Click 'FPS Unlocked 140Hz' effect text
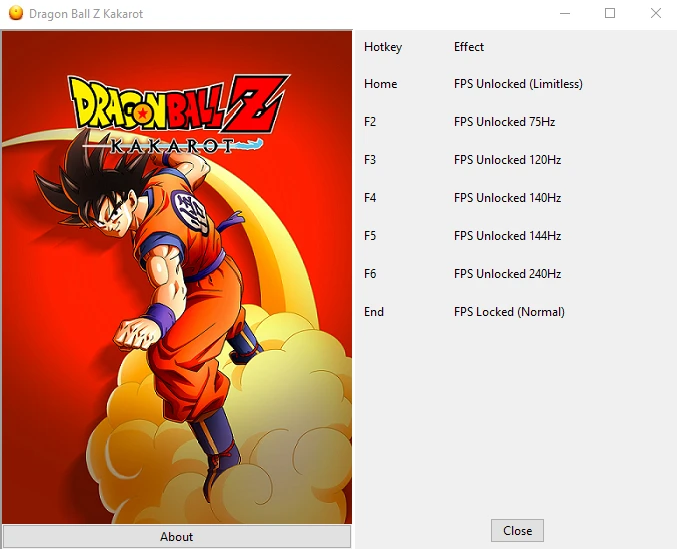The image size is (677, 549). click(x=507, y=198)
